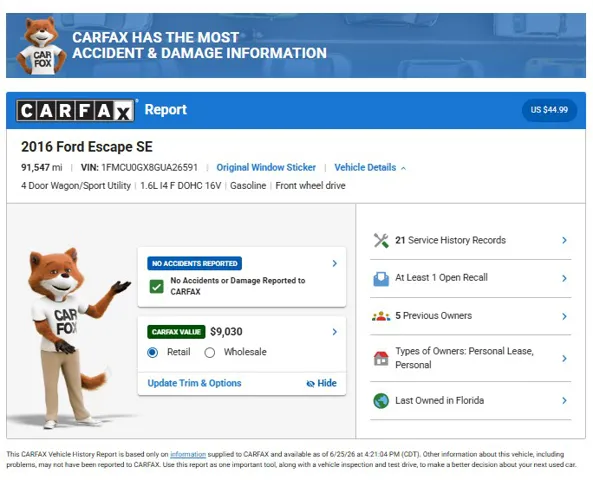Click the NO ACCIDENTS REPORTED badge
The width and height of the screenshot is (593, 480).
pos(194,263)
